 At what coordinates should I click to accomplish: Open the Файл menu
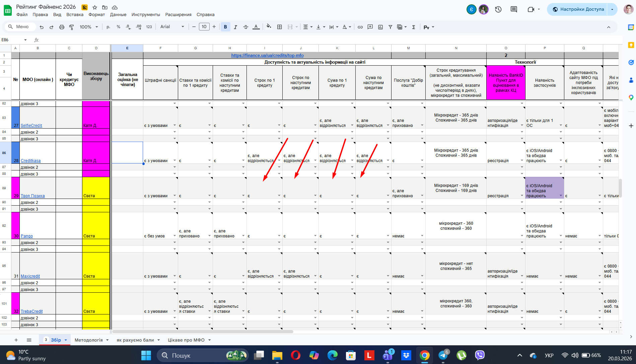coord(22,14)
